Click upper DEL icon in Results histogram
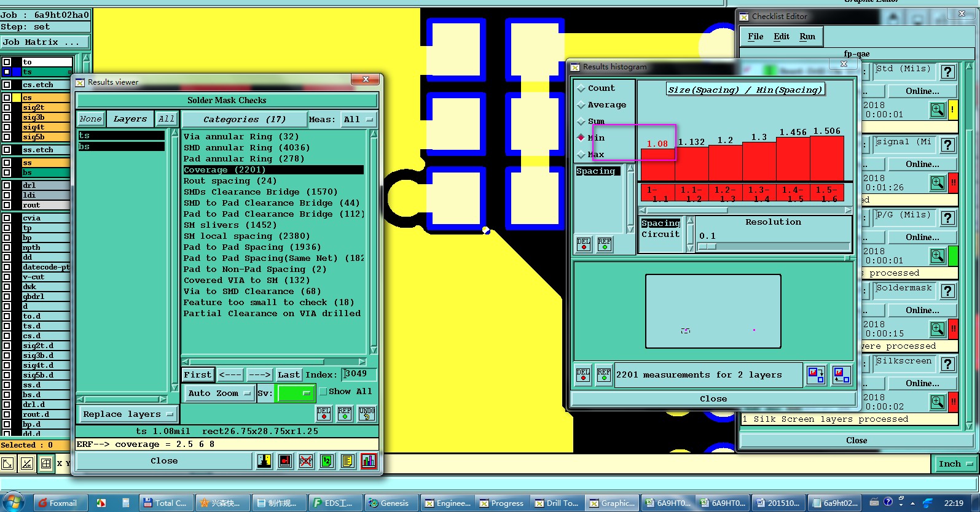Image resolution: width=980 pixels, height=512 pixels. [584, 244]
